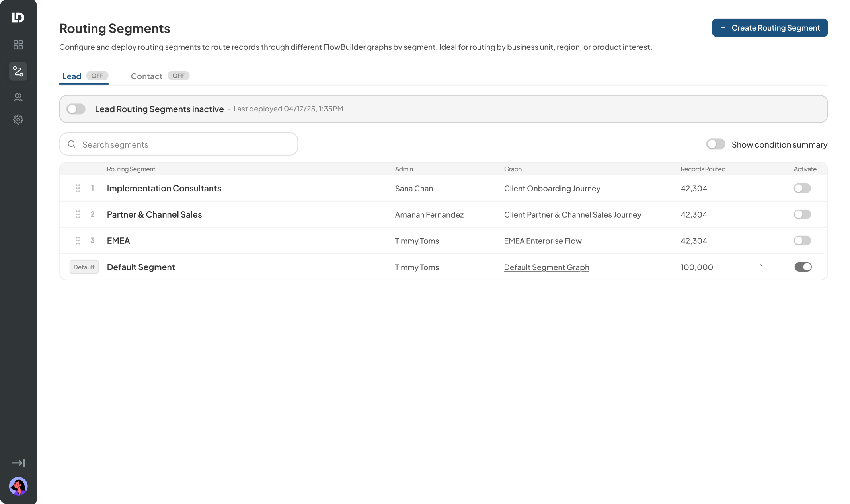This screenshot has width=850, height=504.
Task: Select the Implementation Consultants segment name
Action: (x=164, y=188)
